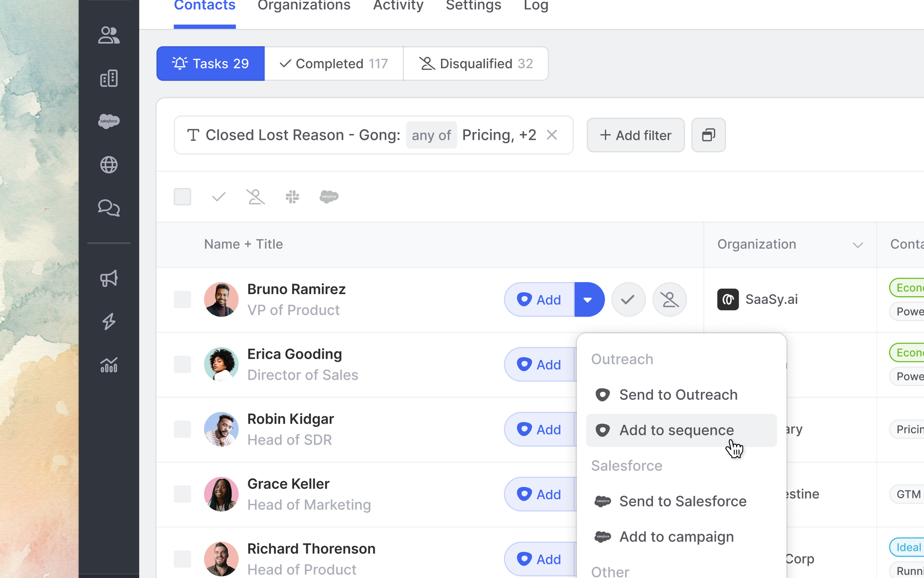Open the organizations building icon in sidebar

(x=109, y=79)
